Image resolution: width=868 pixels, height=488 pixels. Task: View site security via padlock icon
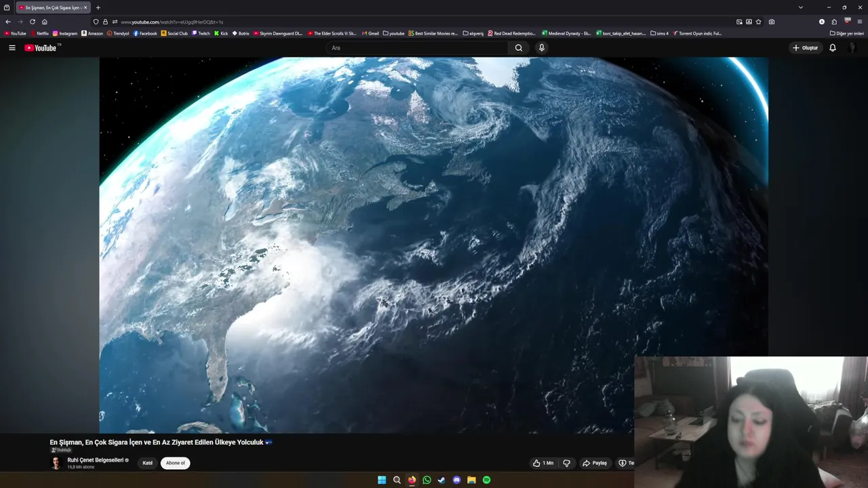click(105, 22)
